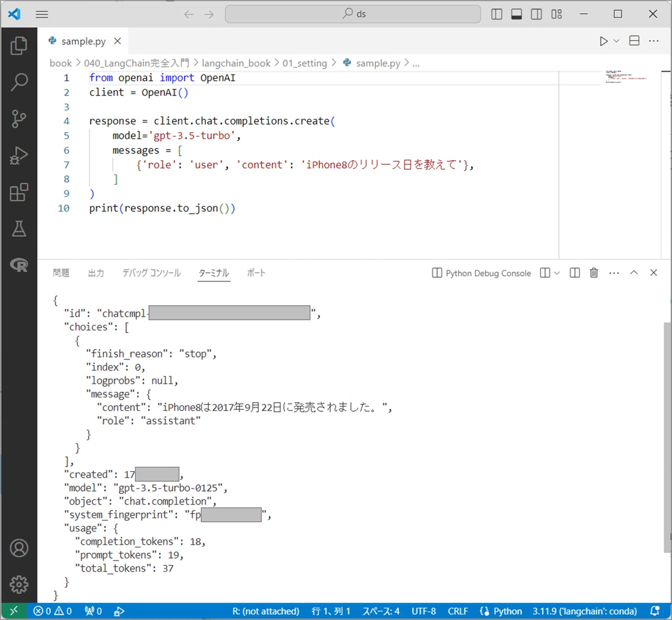Open the Testing flask view
The width and height of the screenshot is (672, 620).
(x=19, y=229)
